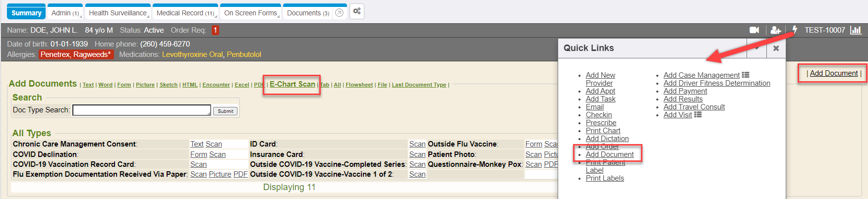Open Quick Links lightning bolt icon
Viewport: 868px width, 199px height.
[x=795, y=30]
